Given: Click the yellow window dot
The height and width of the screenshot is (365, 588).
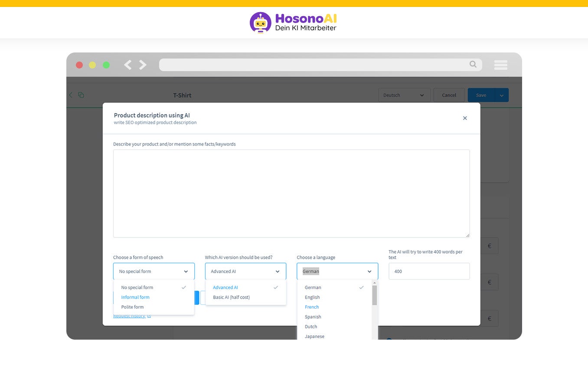Looking at the screenshot, I should coord(92,65).
